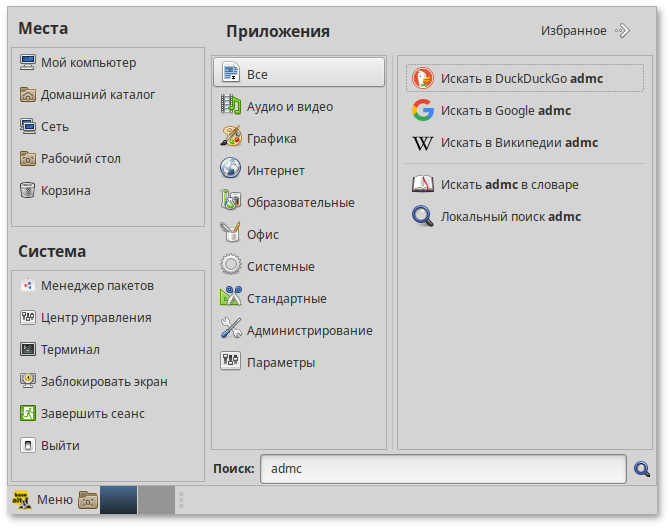670x528 pixels.
Task: Select the System gear icon
Action: point(231,266)
